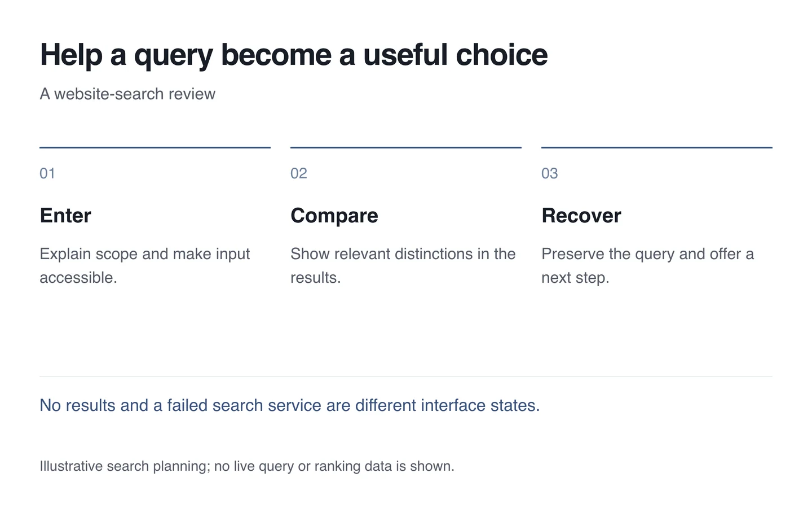Click the word 'results.' under Compare
The width and height of the screenshot is (812, 508).
click(x=316, y=278)
